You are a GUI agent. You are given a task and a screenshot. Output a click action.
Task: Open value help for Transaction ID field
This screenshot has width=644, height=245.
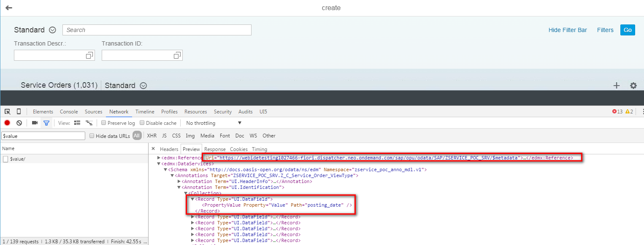(177, 55)
